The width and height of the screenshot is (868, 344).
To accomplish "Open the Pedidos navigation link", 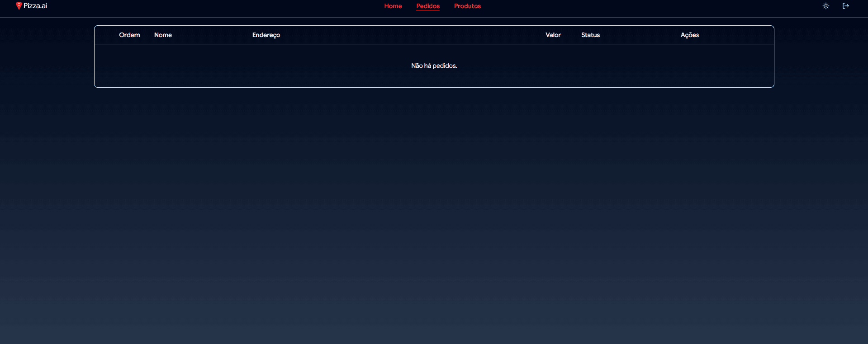I will click(x=427, y=6).
